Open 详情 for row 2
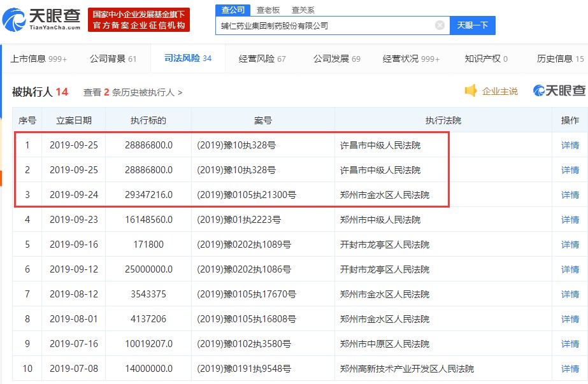Viewport: 588px width, 384px height. (570, 170)
